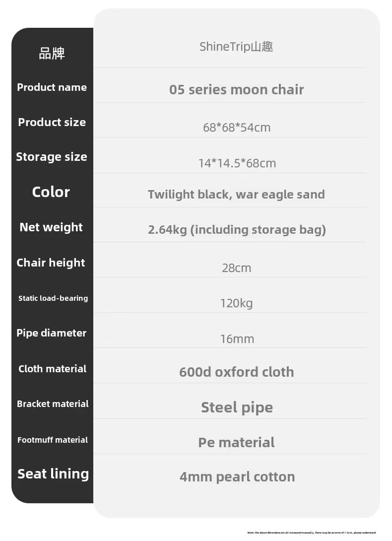Select "600d oxford cloth" material text
The width and height of the screenshot is (392, 541).
(236, 372)
